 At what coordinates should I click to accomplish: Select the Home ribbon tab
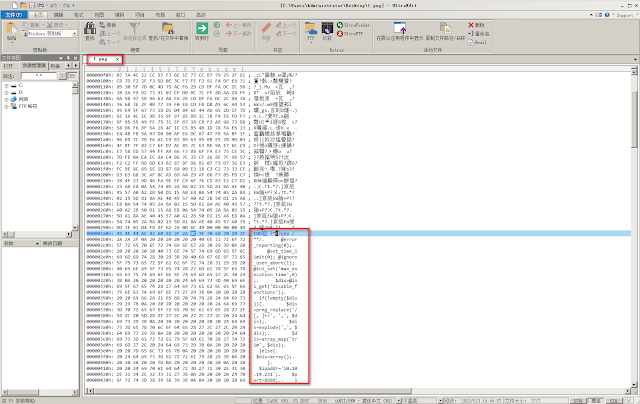point(38,15)
